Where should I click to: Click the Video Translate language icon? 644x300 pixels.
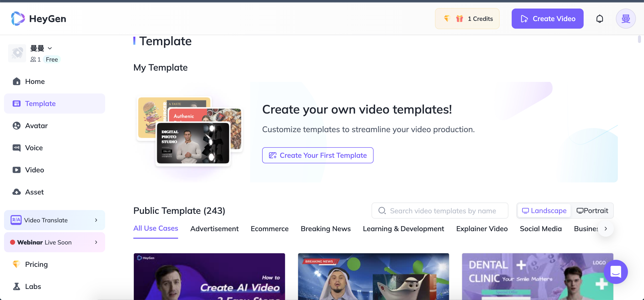pyautogui.click(x=16, y=220)
